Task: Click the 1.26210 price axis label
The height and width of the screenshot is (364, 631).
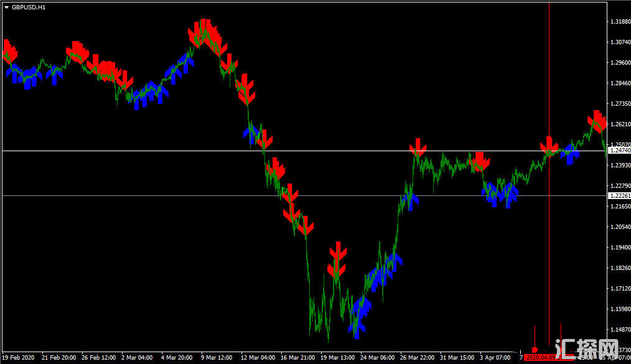Action: (620, 124)
